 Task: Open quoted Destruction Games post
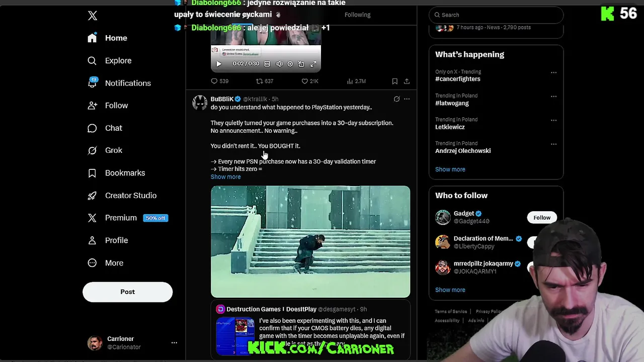[310, 331]
